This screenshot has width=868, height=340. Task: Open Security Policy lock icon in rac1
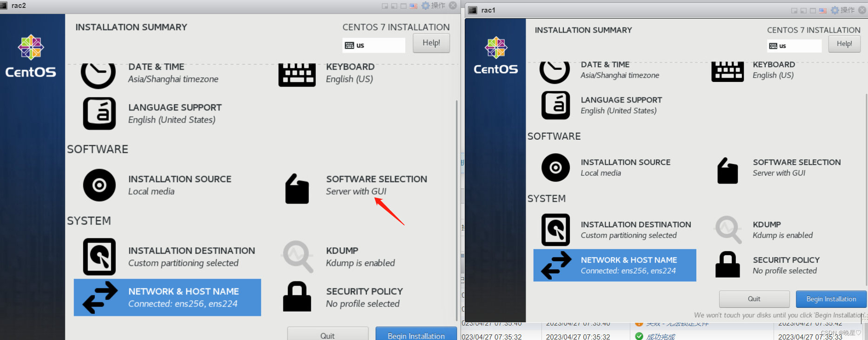(728, 264)
